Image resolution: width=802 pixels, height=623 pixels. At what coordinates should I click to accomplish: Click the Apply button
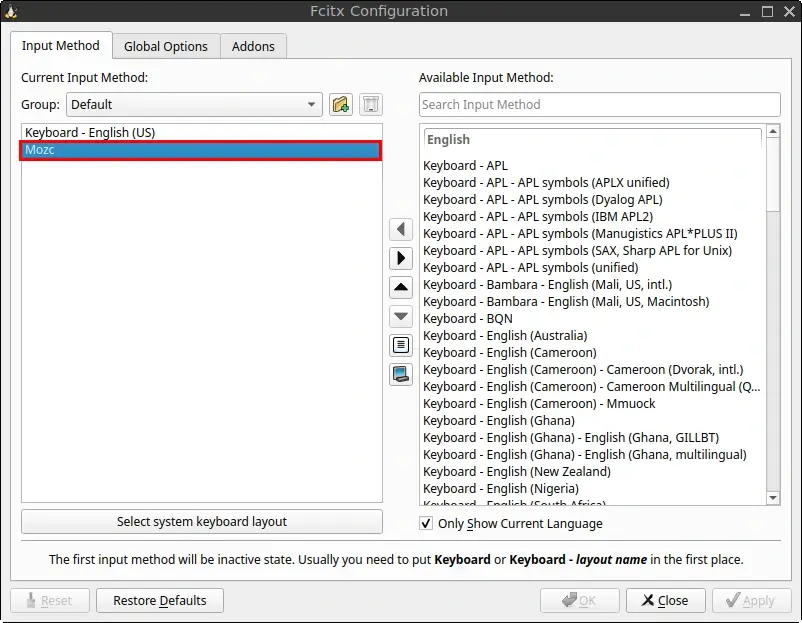751,600
